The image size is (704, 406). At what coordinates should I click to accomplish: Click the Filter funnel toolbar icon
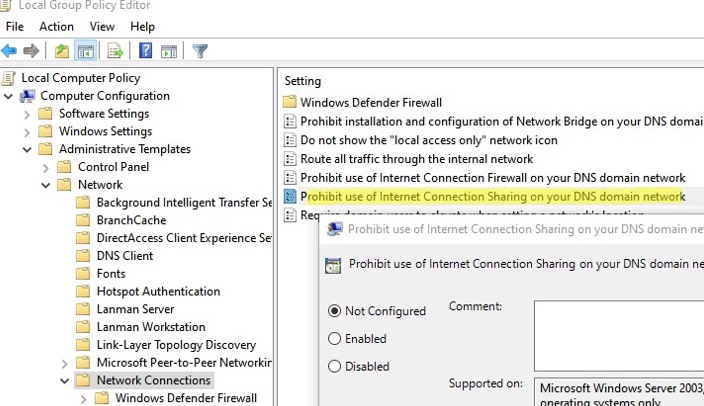click(199, 50)
